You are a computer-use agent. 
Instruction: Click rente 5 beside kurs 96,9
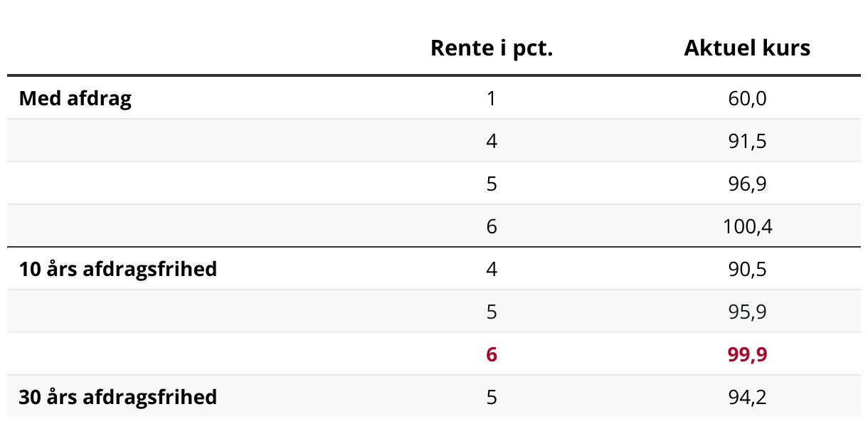click(492, 184)
